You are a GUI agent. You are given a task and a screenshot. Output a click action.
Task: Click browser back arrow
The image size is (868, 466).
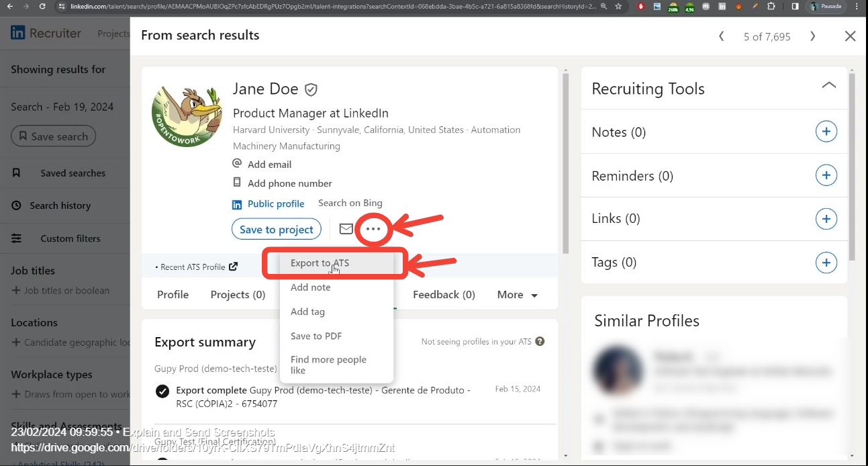[x=9, y=6]
